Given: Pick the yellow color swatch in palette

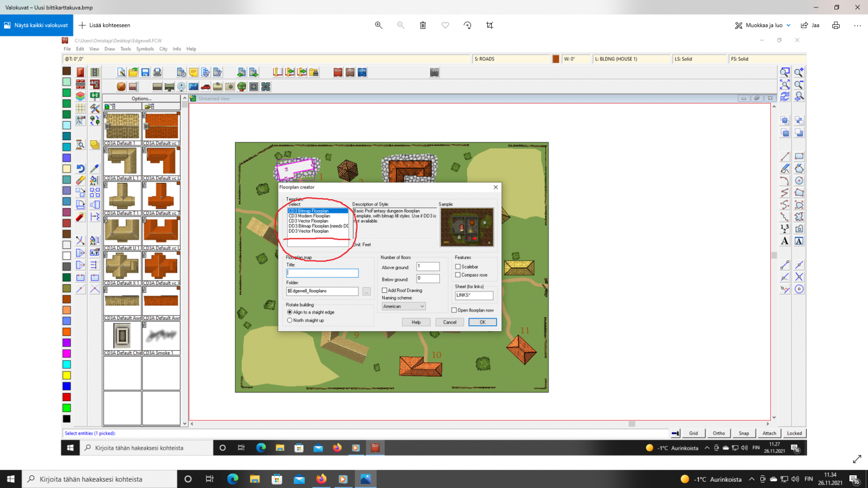Looking at the screenshot, I should click(x=67, y=375).
